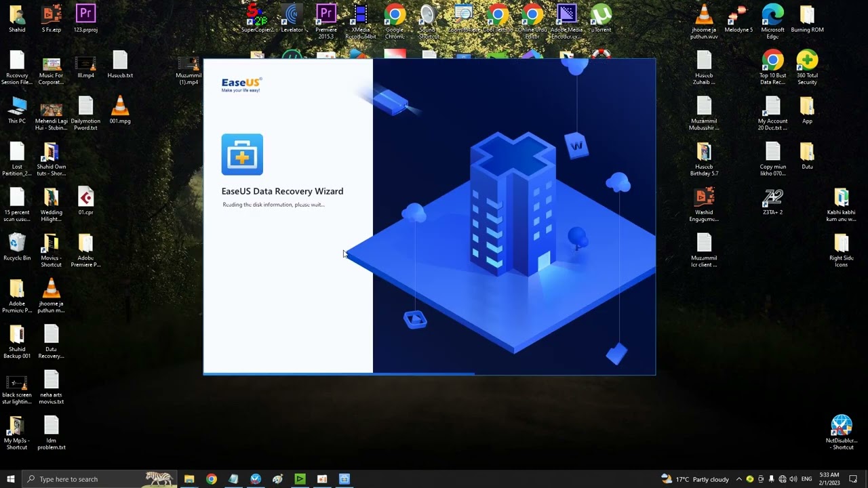Select the Kabhi kabhi kum archive icon
Screen dimensions: 868x488
click(841, 205)
